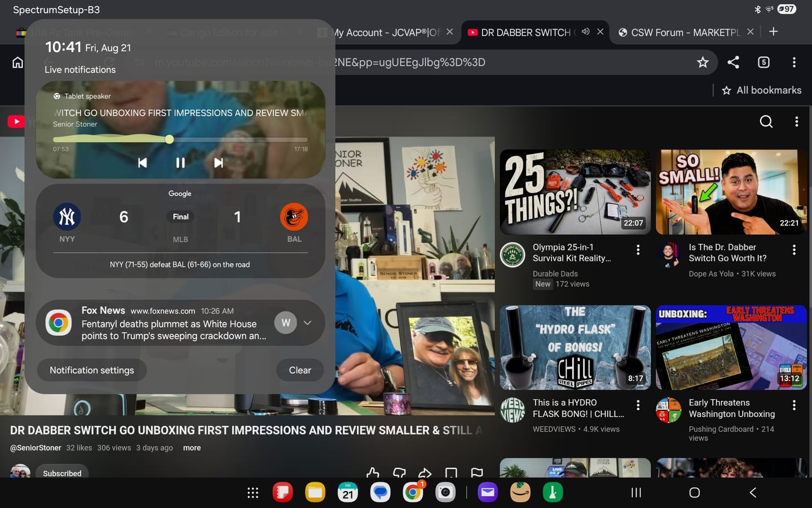Screen dimensions: 812x508
Task: Launch the yellow My Files app
Action: [315, 493]
